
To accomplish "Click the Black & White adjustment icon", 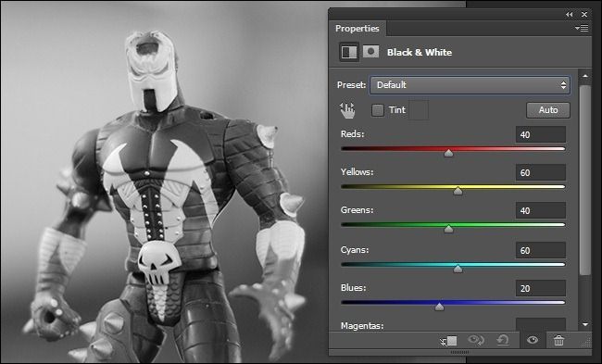I will point(349,52).
